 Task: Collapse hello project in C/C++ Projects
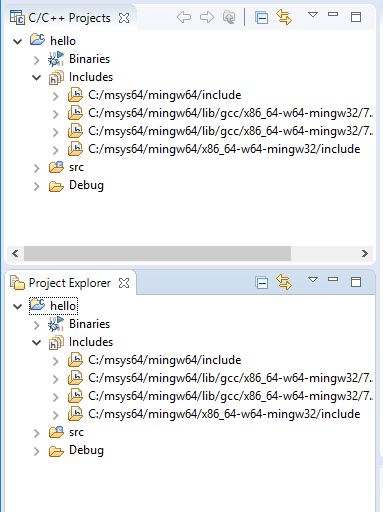17,41
